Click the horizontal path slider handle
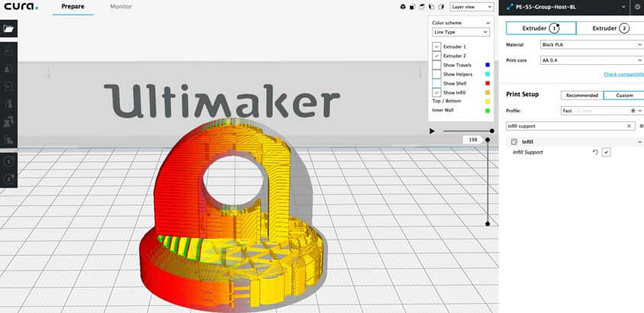 pyautogui.click(x=492, y=131)
